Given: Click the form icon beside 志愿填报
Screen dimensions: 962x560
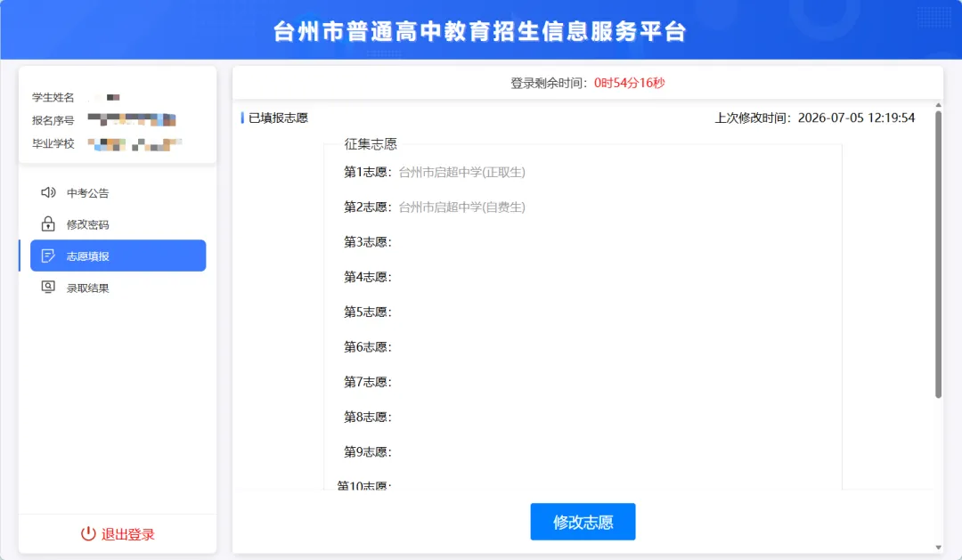Looking at the screenshot, I should click(48, 256).
